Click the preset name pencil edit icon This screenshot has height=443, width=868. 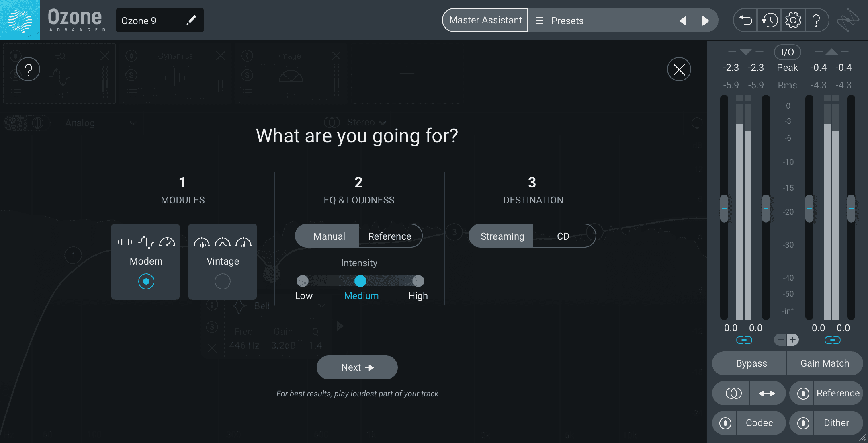point(191,20)
